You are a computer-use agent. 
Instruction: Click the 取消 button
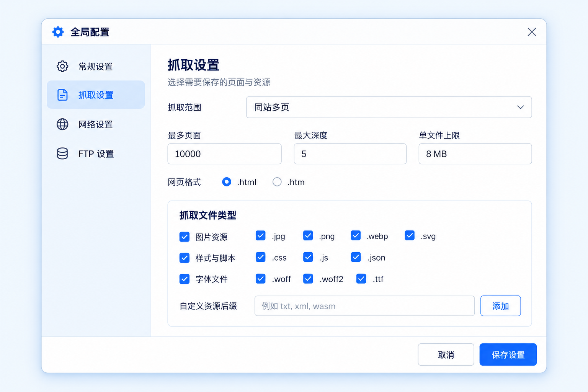446,354
